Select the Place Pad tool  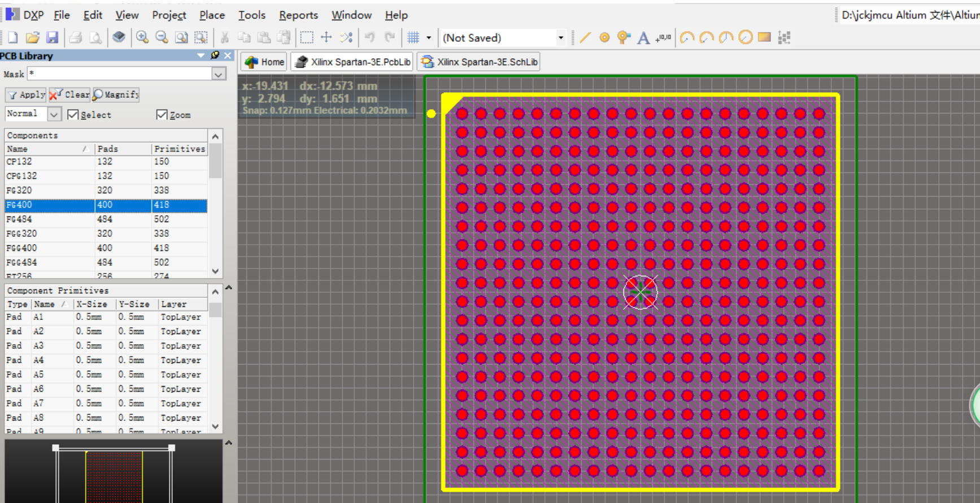604,38
